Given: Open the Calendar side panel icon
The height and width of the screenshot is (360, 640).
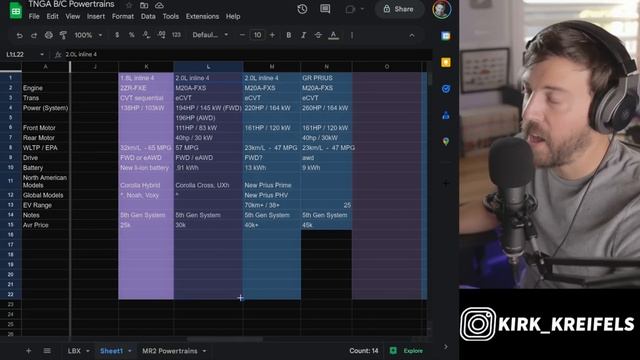Looking at the screenshot, I should pos(446,36).
